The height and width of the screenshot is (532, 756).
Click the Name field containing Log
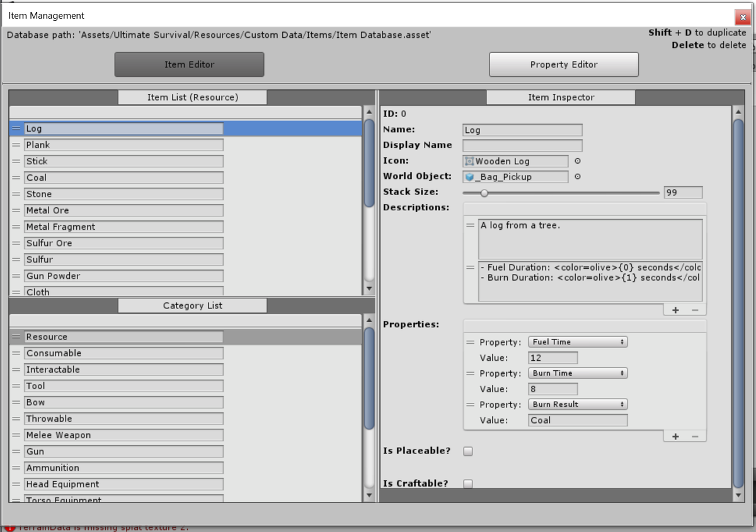coord(522,130)
